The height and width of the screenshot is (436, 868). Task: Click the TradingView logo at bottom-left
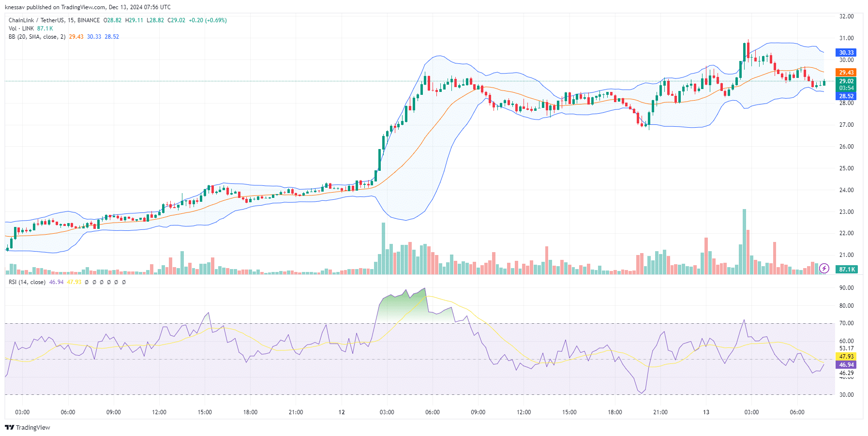tap(28, 427)
